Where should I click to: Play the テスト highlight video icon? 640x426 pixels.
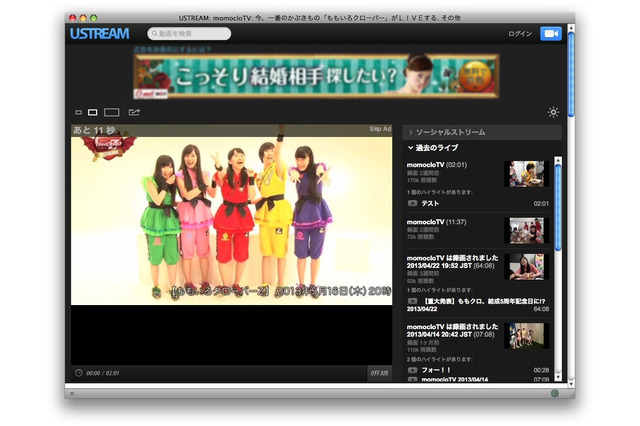tap(412, 203)
